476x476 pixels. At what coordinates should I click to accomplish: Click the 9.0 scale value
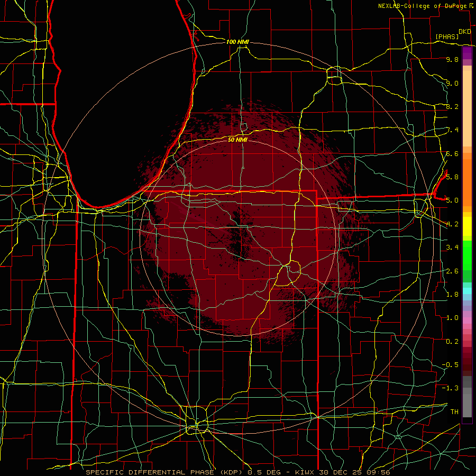tap(452, 83)
